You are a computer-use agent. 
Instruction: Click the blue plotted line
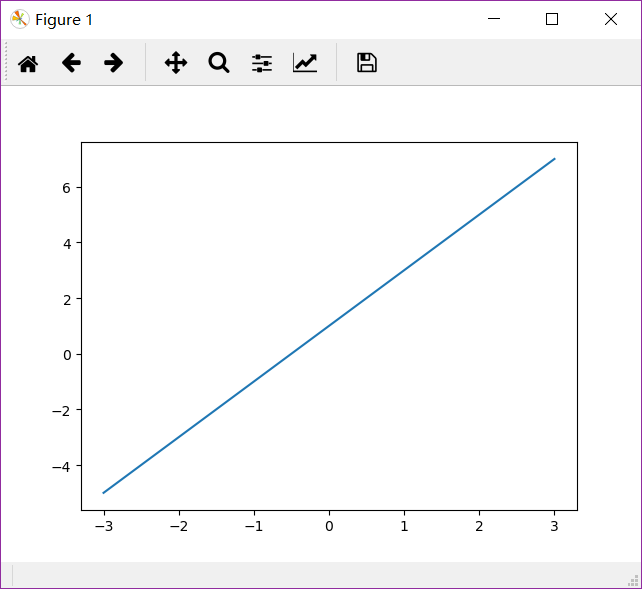(329, 326)
